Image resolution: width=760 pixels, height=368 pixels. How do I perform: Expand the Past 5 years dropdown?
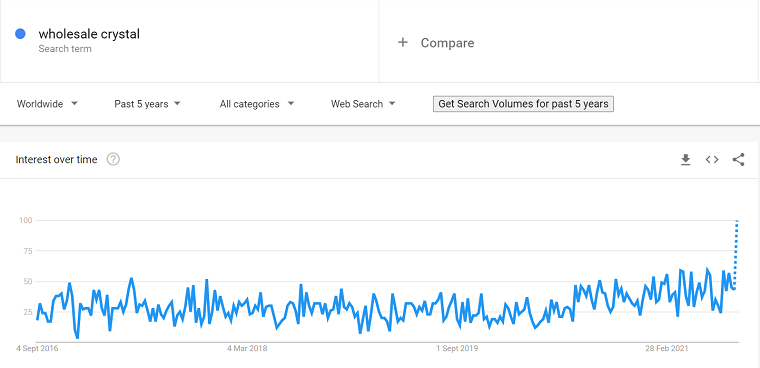coord(147,104)
